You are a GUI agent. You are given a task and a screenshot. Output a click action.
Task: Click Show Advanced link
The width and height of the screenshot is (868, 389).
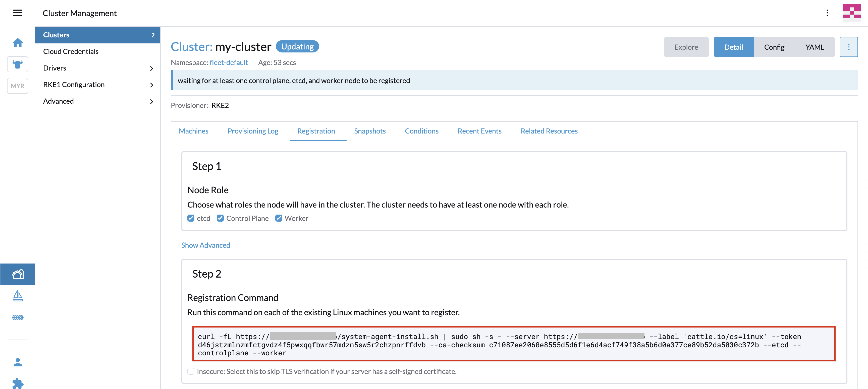205,245
